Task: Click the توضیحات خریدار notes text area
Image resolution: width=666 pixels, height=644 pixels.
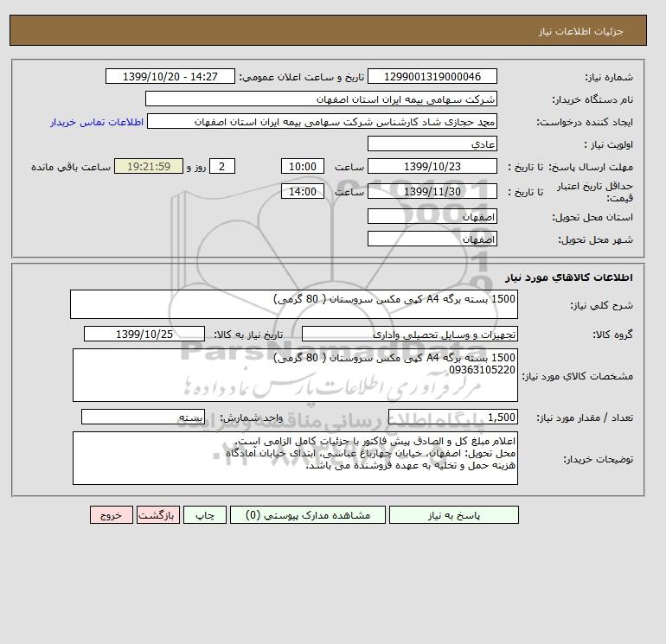Action: click(295, 458)
